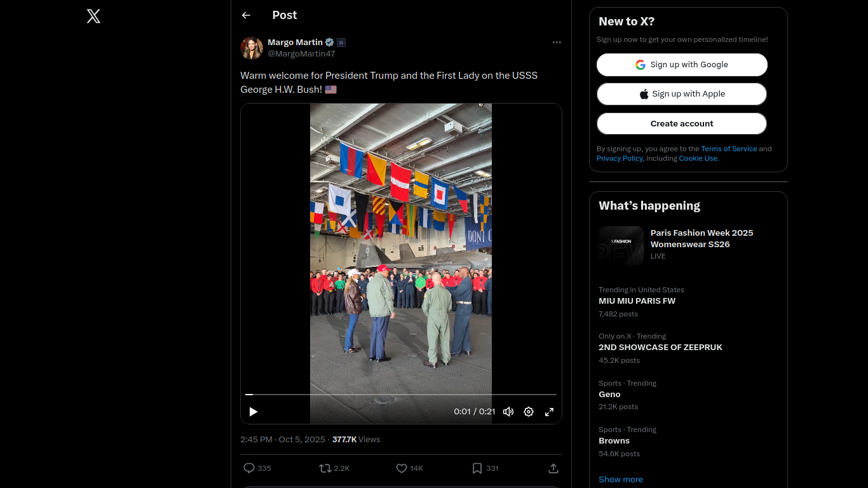Reply to the post via comment icon
Viewport: 868px width, 488px height.
[249, 468]
